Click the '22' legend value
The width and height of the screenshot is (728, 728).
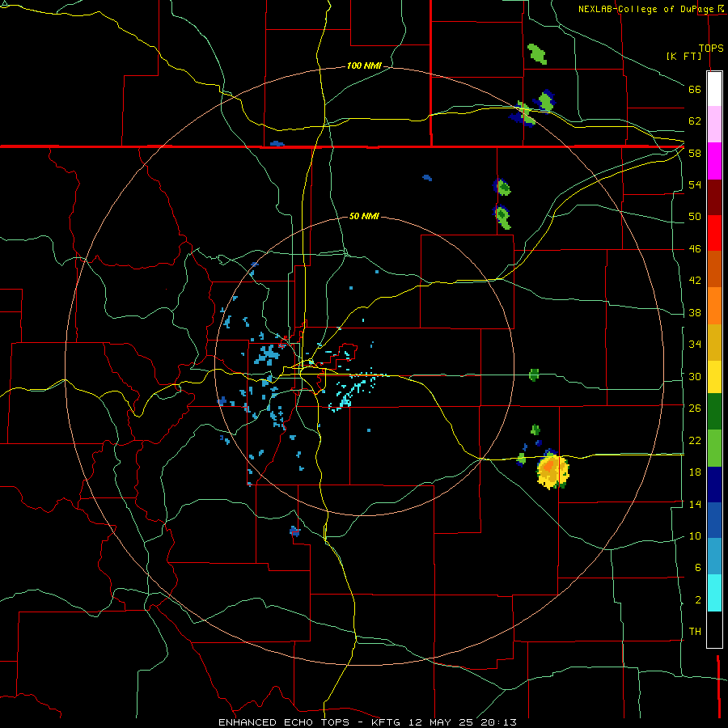[695, 440]
